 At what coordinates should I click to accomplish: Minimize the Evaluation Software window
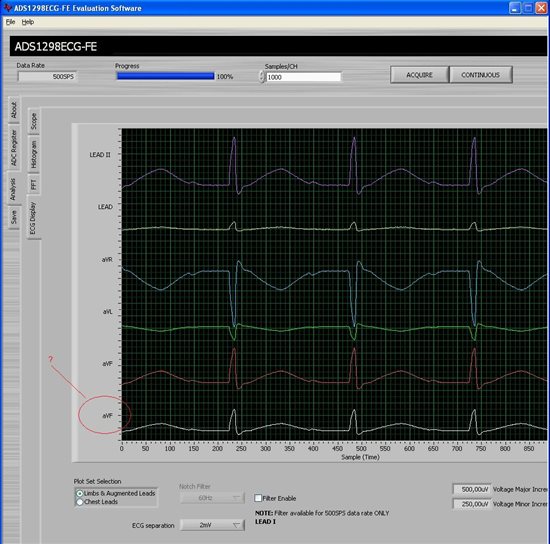tap(515, 8)
